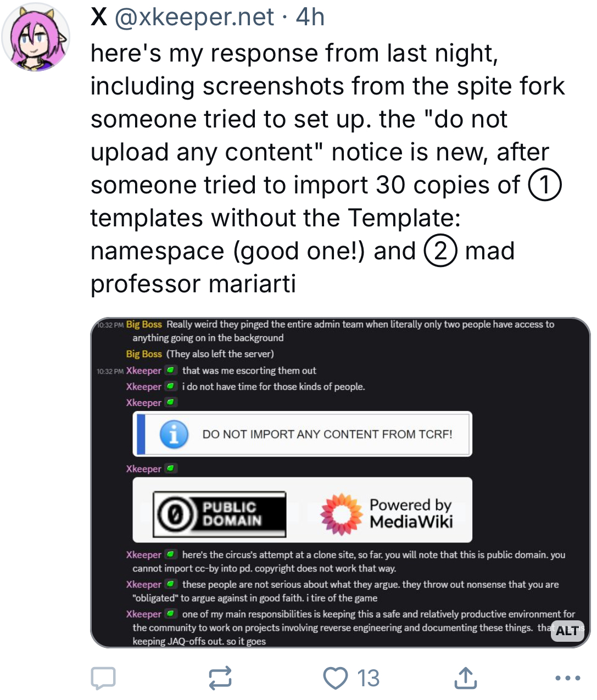Viewport: 597px width, 700px height.
Task: Click the Powered by MediaWiki logo
Action: coord(387,514)
